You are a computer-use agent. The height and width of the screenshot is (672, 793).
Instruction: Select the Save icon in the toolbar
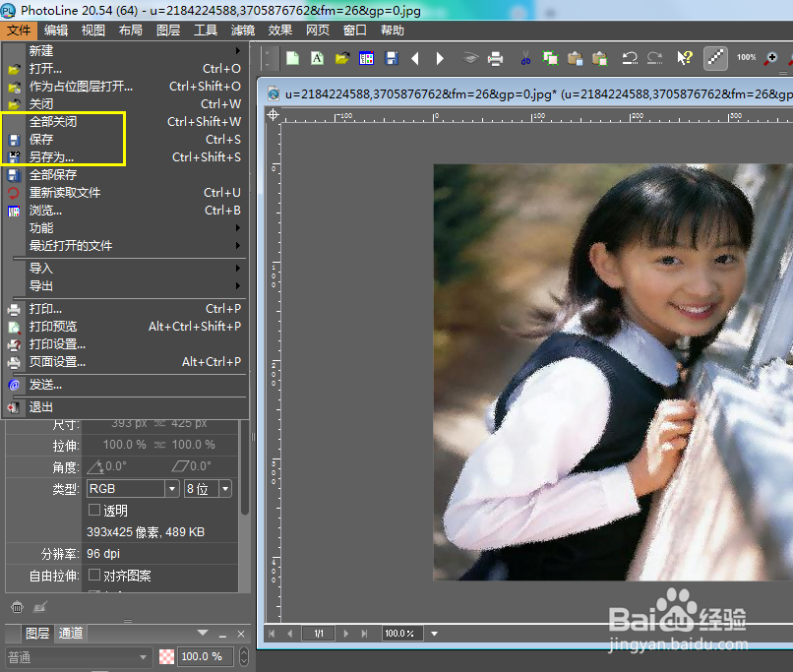click(393, 58)
